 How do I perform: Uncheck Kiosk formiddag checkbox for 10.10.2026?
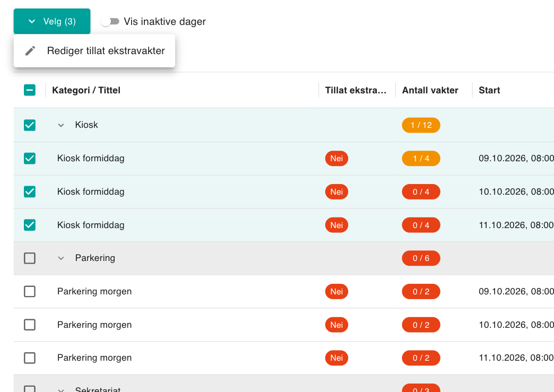pos(30,192)
